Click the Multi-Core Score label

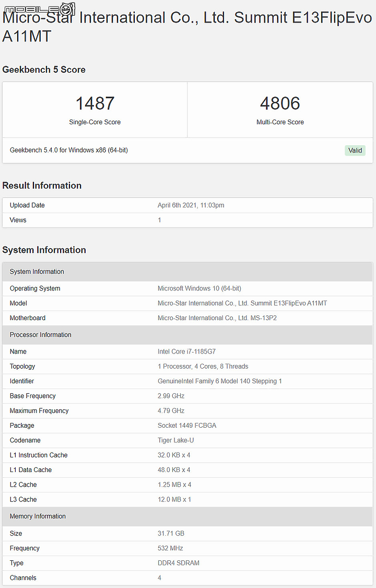pos(280,122)
